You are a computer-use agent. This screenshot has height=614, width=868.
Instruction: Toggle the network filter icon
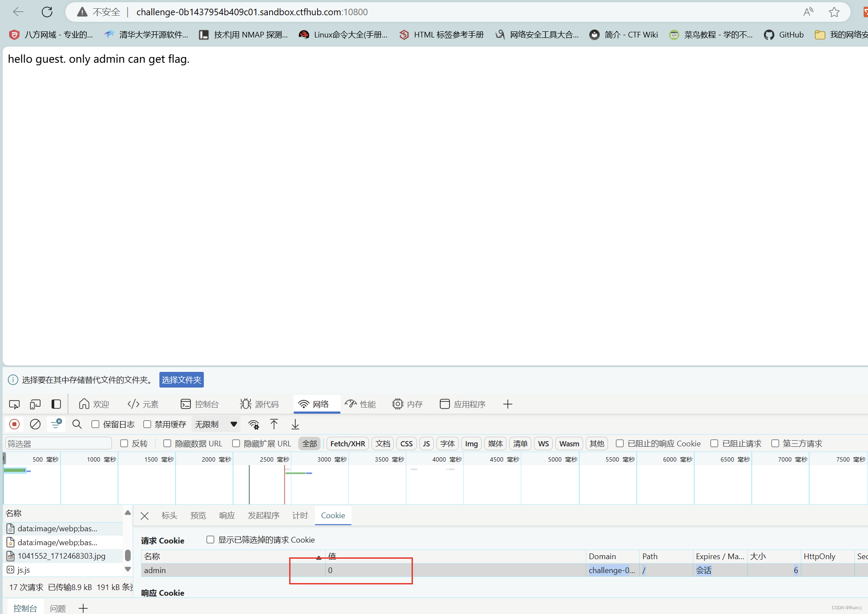[x=56, y=424]
